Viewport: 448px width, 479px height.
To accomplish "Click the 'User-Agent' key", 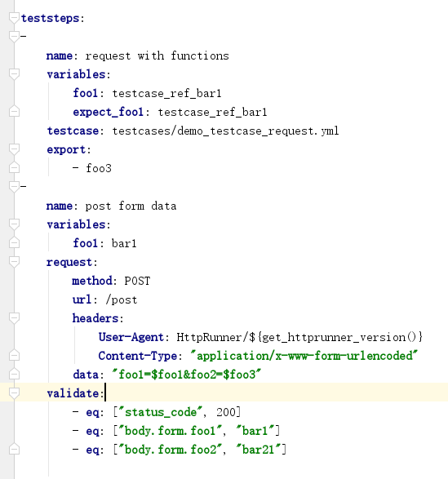I will coord(131,337).
